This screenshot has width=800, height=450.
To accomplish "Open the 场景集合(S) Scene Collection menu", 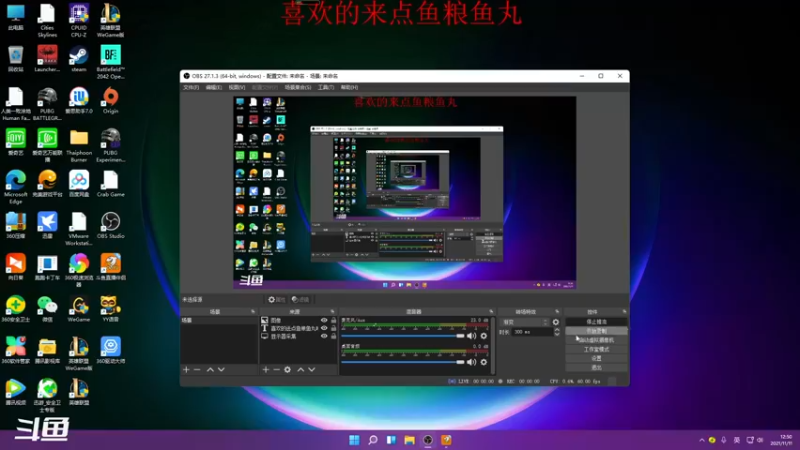I will click(298, 87).
